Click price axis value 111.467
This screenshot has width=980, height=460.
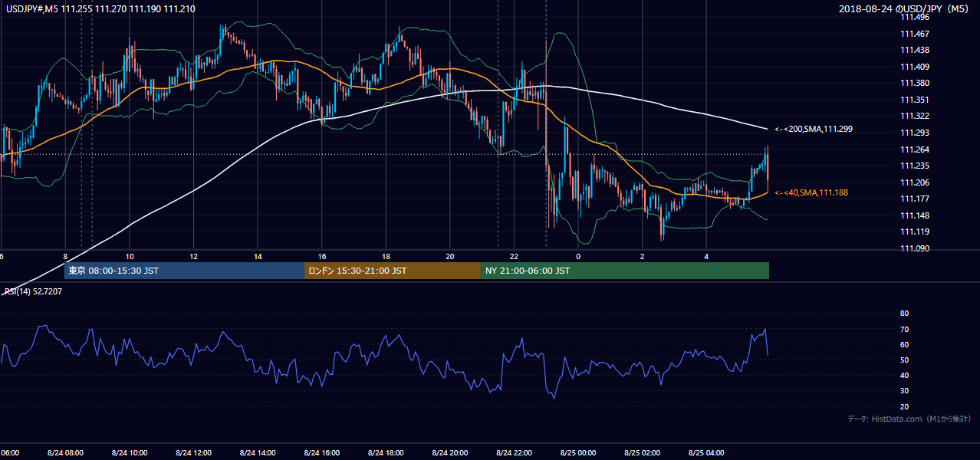click(x=916, y=34)
